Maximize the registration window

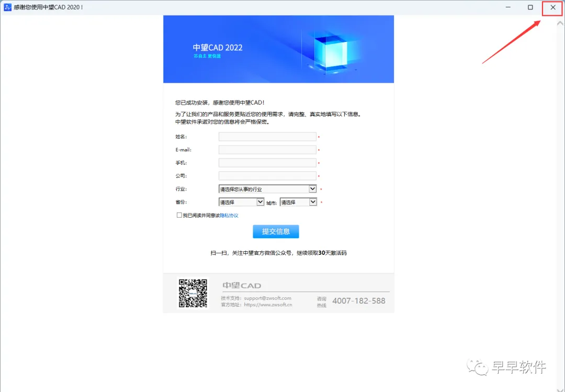(530, 7)
